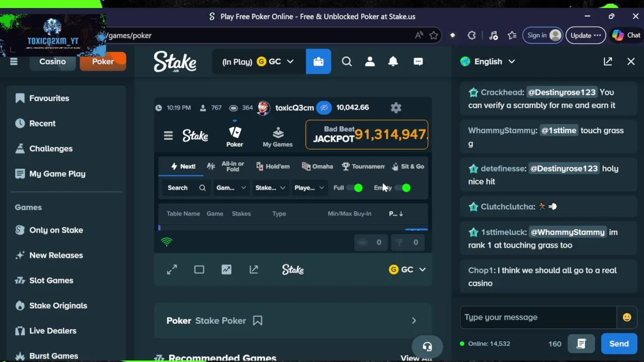Open My Games in poker lobby
The height and width of the screenshot is (362, 644).
(278, 137)
